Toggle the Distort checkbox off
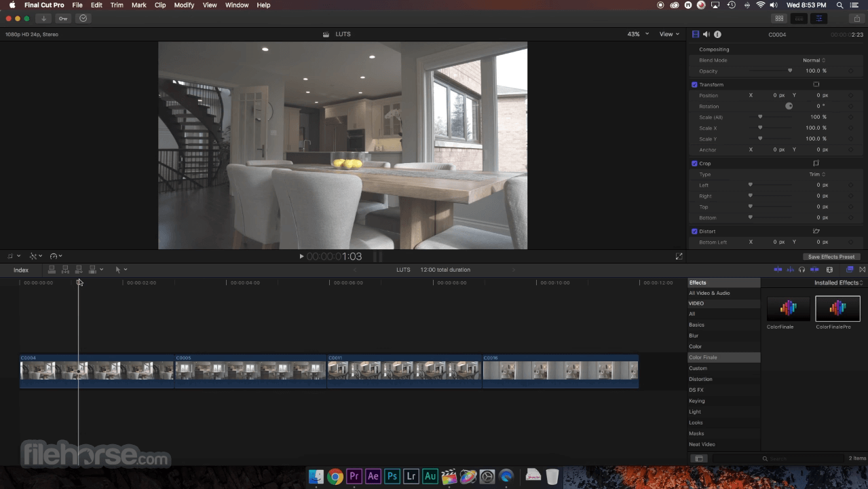Viewport: 868px width, 489px height. point(694,231)
